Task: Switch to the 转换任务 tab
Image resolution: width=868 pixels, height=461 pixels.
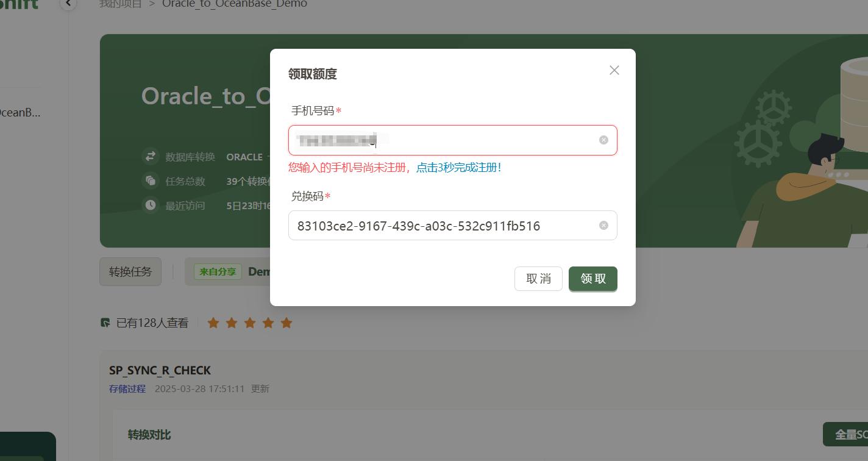Action: [130, 271]
